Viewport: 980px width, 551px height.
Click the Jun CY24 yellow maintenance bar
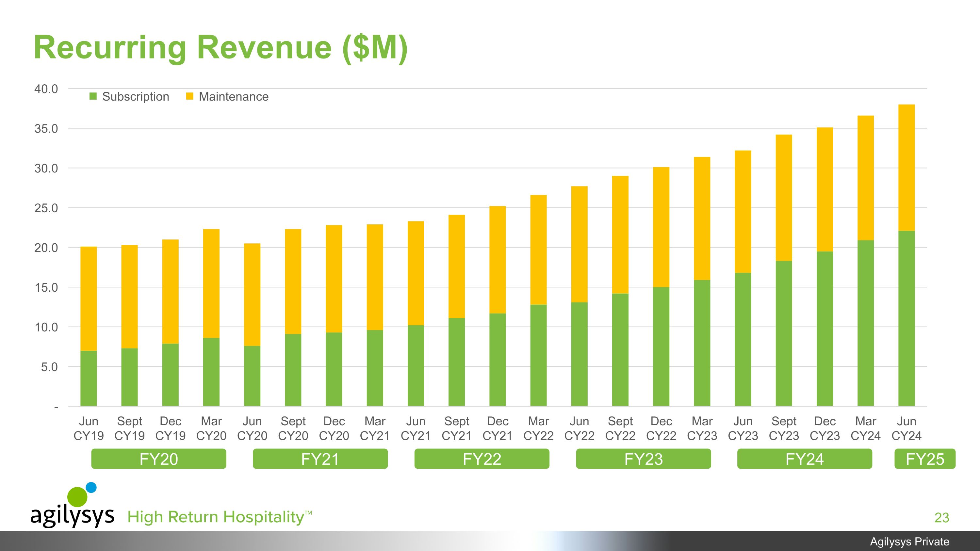click(x=906, y=168)
